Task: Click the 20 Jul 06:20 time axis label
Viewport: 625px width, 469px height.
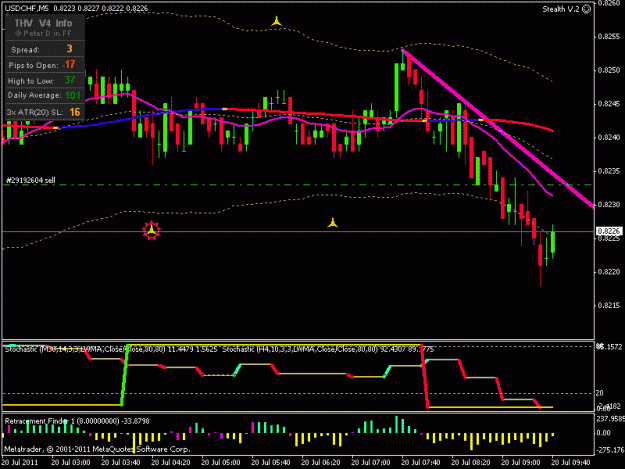Action: [x=320, y=463]
